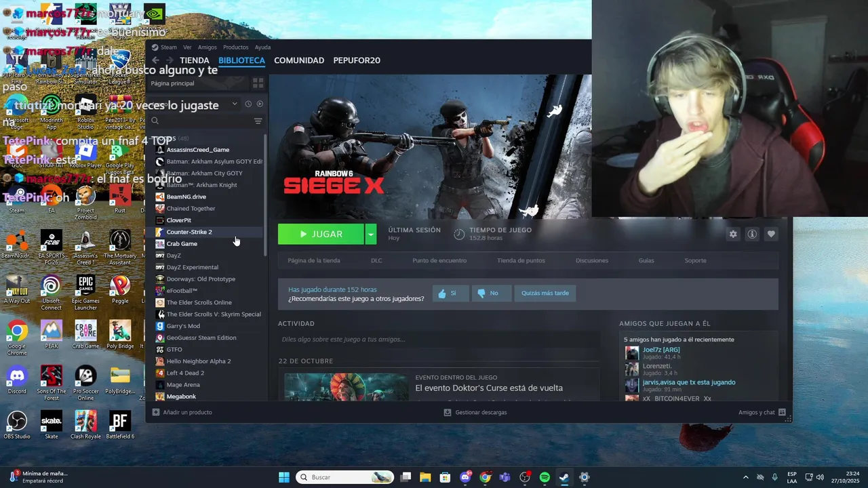Open Epic Games Launcher desktop icon
Viewport: 868px width, 488px height.
pos(85,292)
